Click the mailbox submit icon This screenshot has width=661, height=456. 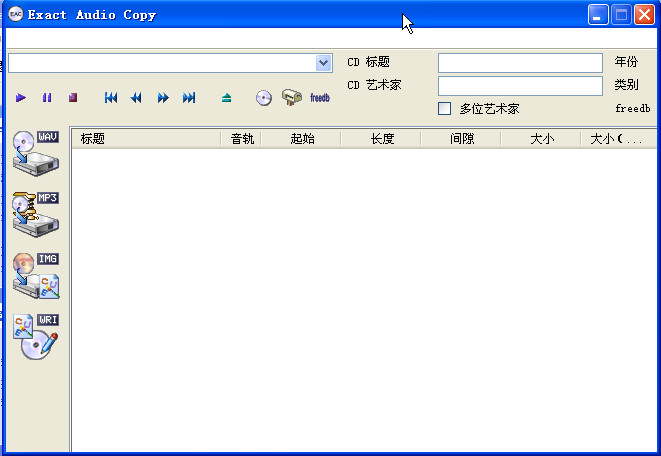292,97
